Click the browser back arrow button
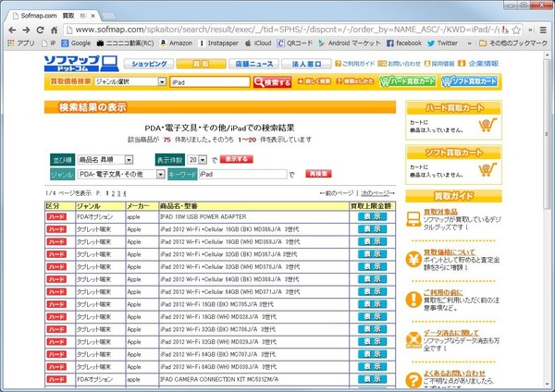 coord(12,30)
